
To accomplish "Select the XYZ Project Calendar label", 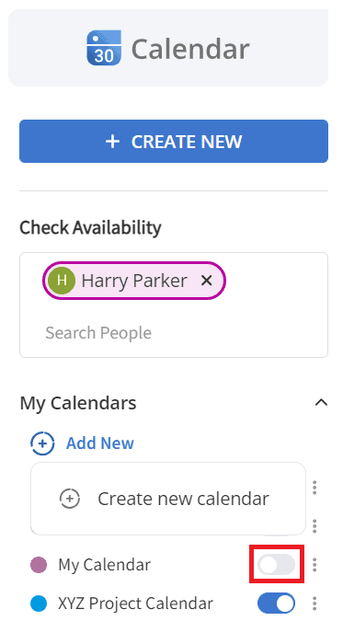I will 136,604.
